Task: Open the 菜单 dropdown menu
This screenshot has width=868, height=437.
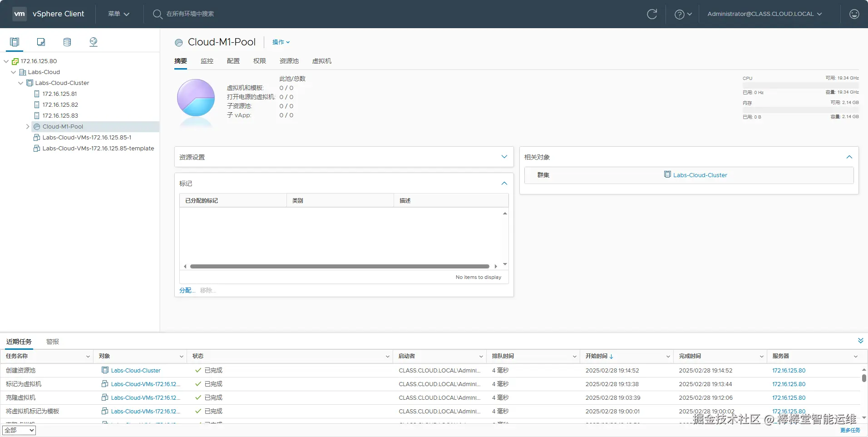Action: point(118,14)
